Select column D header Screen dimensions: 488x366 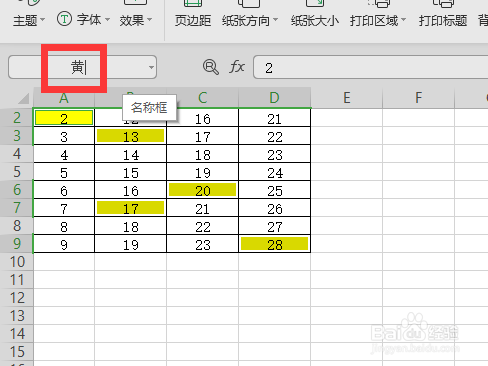pos(274,98)
